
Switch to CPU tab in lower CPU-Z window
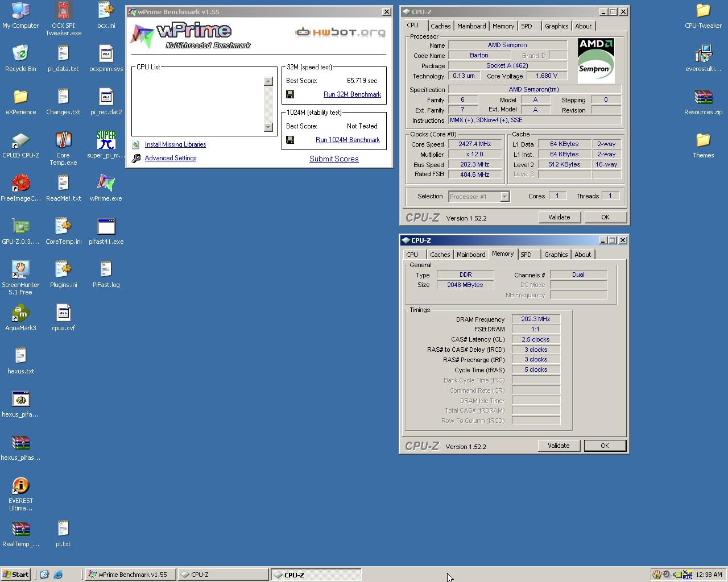412,255
